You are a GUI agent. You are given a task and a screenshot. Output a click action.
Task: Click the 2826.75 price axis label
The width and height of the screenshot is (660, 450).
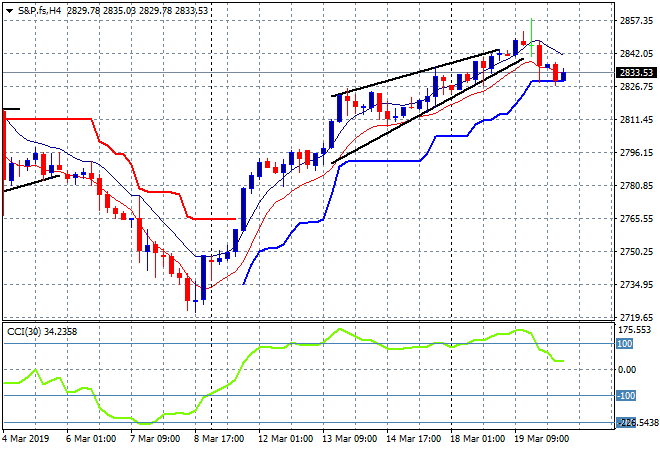click(x=636, y=86)
